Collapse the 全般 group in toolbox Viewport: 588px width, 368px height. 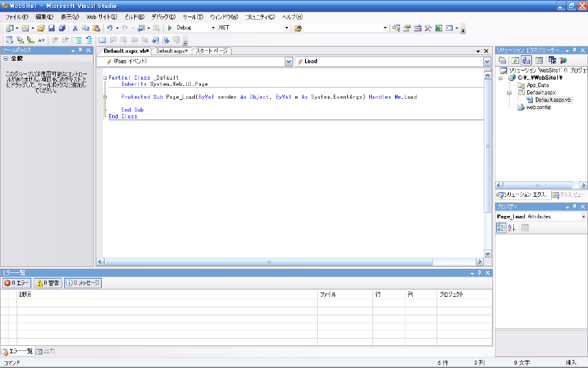click(6, 59)
